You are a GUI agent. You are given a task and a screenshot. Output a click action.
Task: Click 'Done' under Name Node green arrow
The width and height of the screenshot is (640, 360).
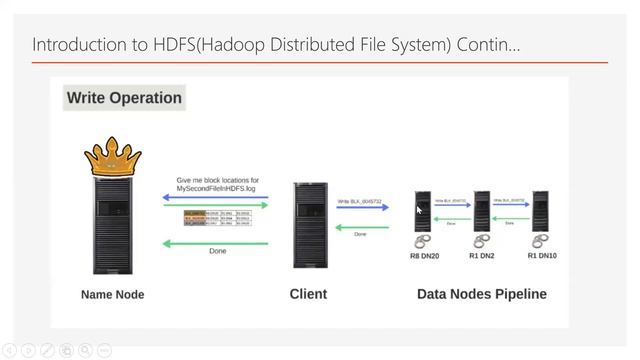[218, 251]
